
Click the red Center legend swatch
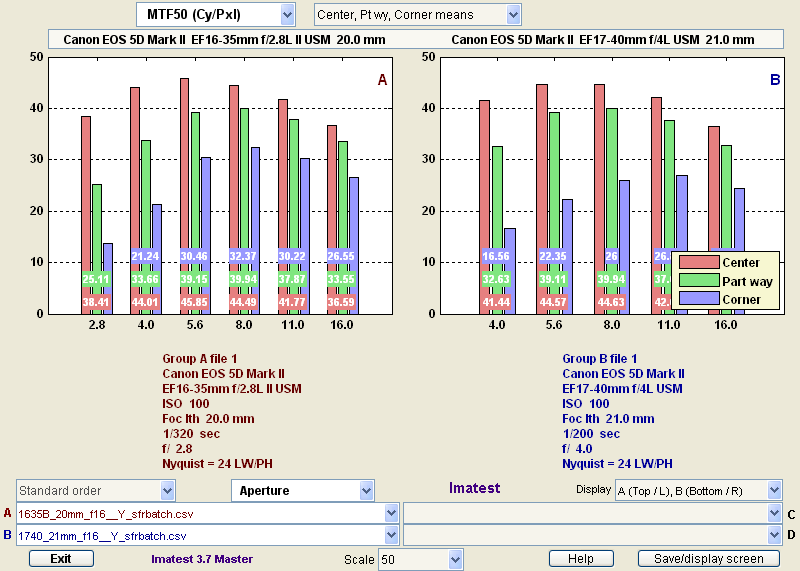click(x=698, y=262)
